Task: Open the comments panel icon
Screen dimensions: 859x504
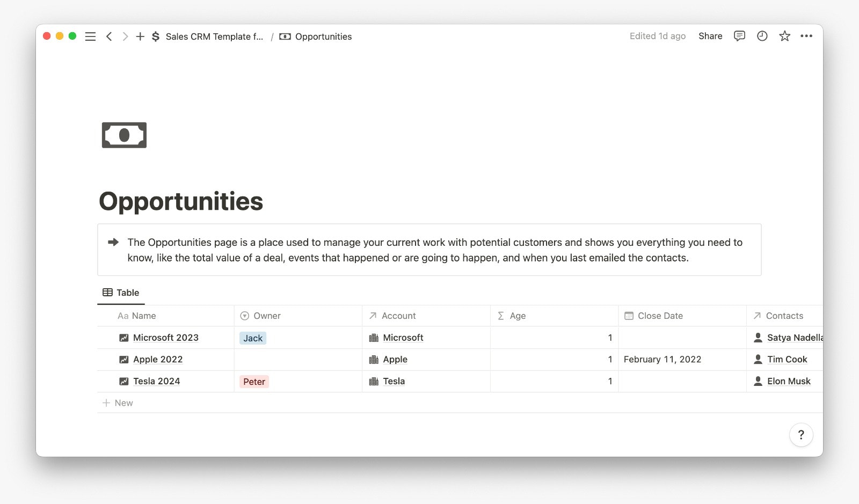Action: 739,36
